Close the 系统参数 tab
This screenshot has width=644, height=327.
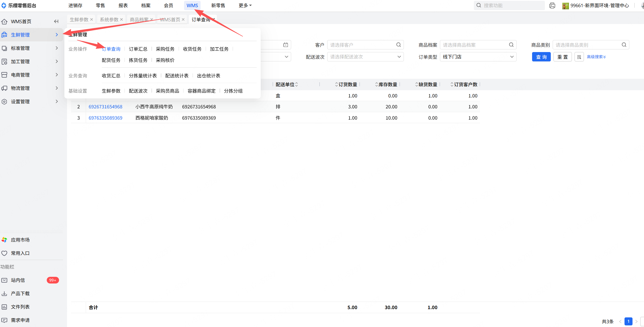[x=122, y=19]
